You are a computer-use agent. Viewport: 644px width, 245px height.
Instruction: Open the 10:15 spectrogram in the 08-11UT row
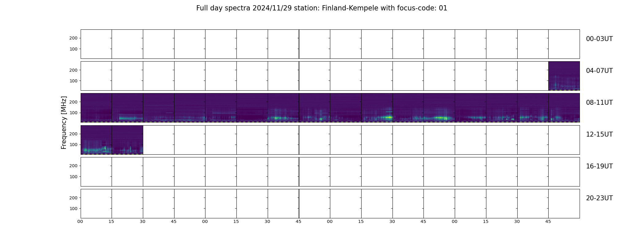(377, 108)
